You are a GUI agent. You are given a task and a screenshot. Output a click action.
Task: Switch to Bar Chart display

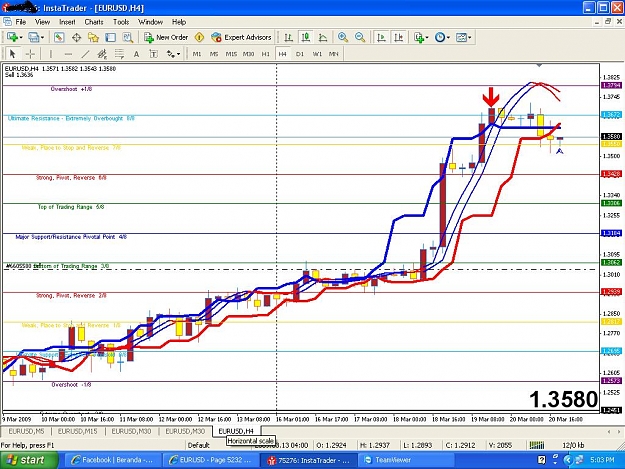(289, 37)
